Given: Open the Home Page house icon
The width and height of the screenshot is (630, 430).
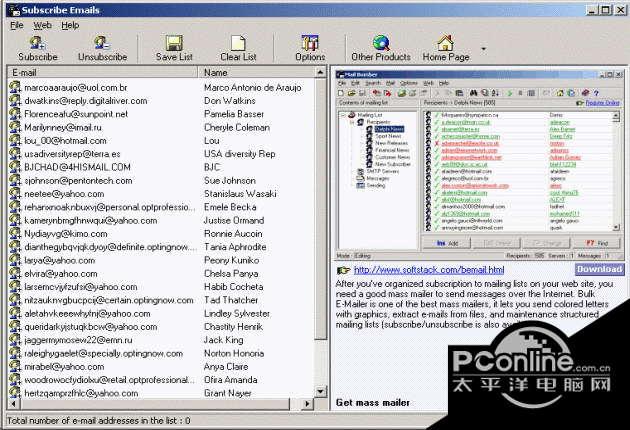Looking at the screenshot, I should coord(446,43).
